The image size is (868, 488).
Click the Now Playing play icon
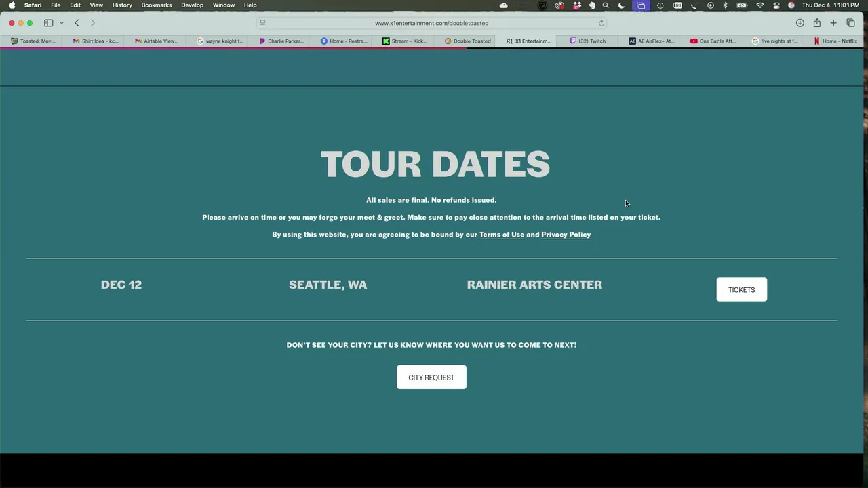click(x=710, y=5)
